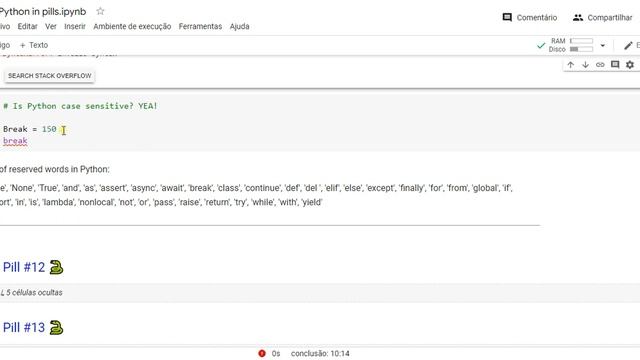This screenshot has width=640, height=360.
Task: Add a text cell with + Texto
Action: [x=34, y=45]
